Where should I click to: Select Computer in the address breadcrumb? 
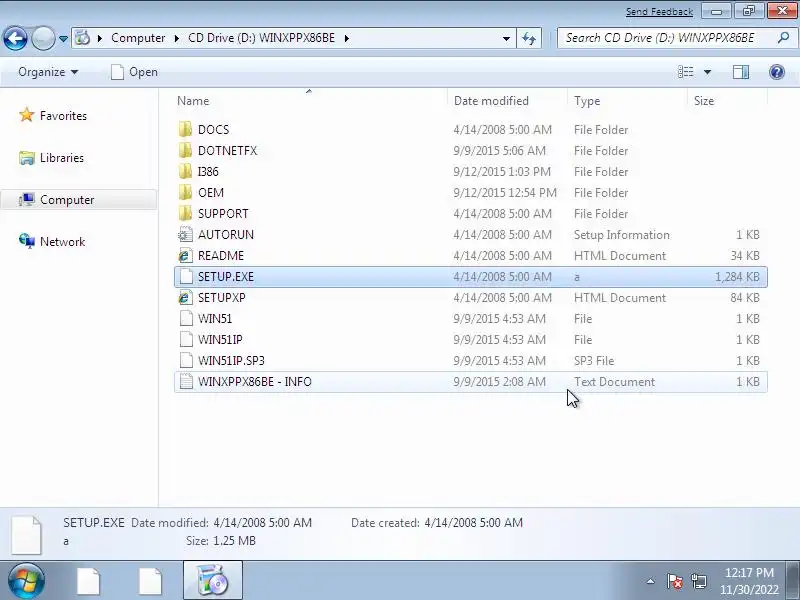click(138, 38)
